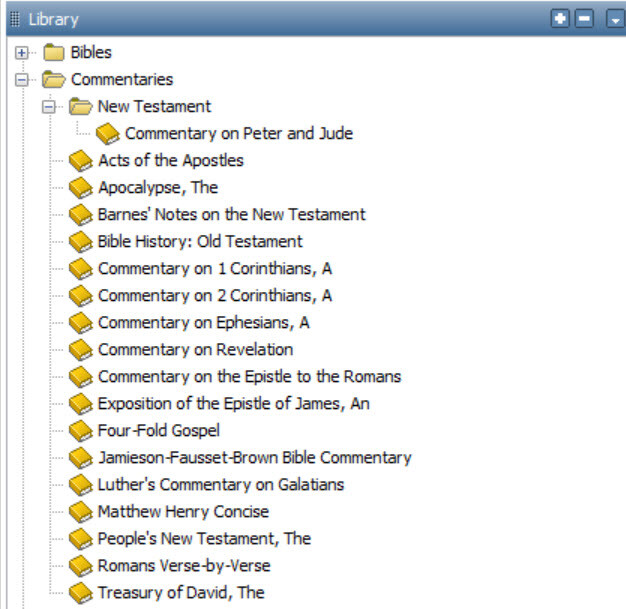Click book icon beside Commentary on Revelation

81,349
